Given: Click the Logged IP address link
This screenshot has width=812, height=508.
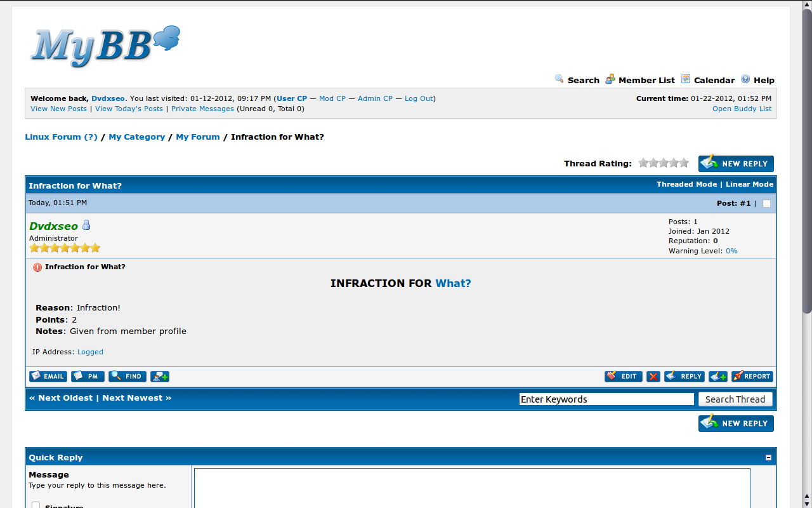Looking at the screenshot, I should pyautogui.click(x=90, y=352).
